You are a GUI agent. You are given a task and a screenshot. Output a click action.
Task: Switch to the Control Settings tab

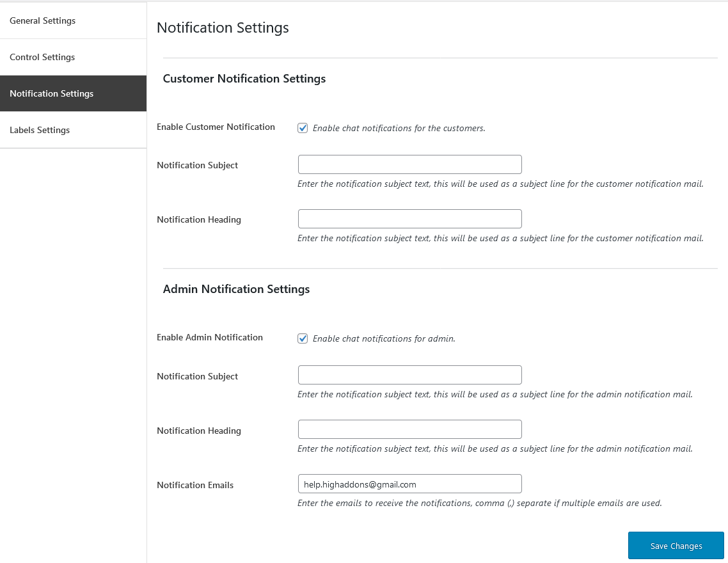pos(74,57)
